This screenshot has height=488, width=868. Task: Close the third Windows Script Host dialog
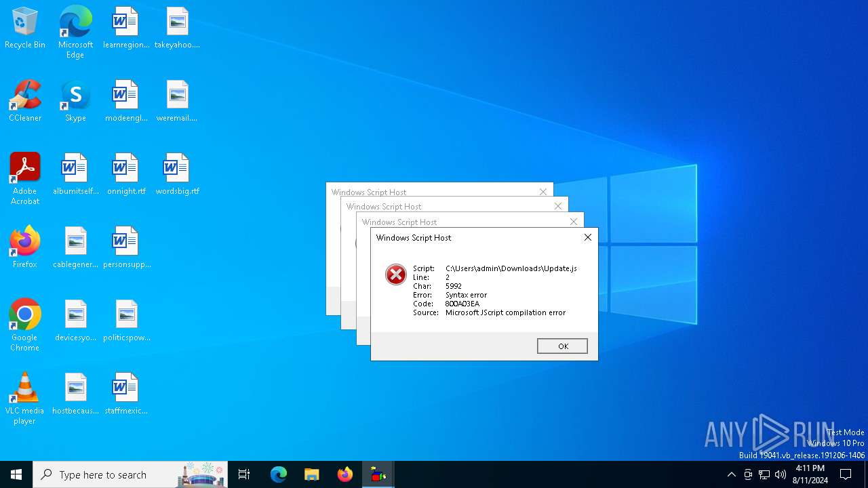pos(574,222)
